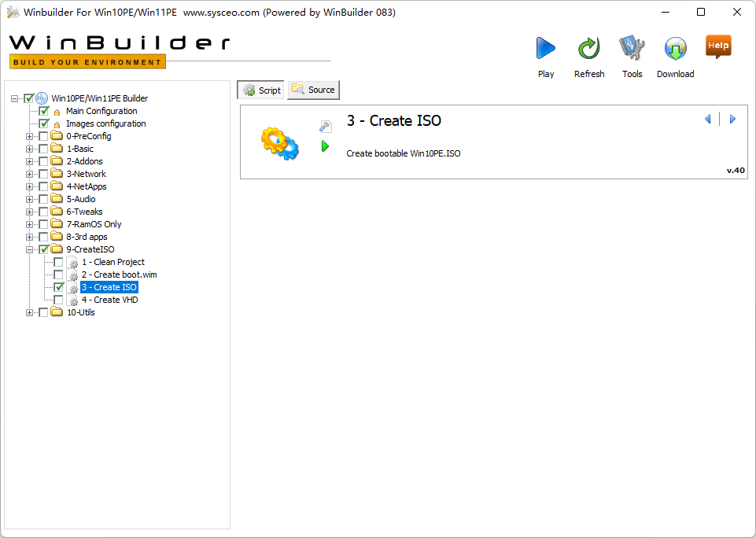The image size is (756, 538).
Task: Toggle the Win10PE/Win11PE Builder root checkbox
Action: point(29,98)
